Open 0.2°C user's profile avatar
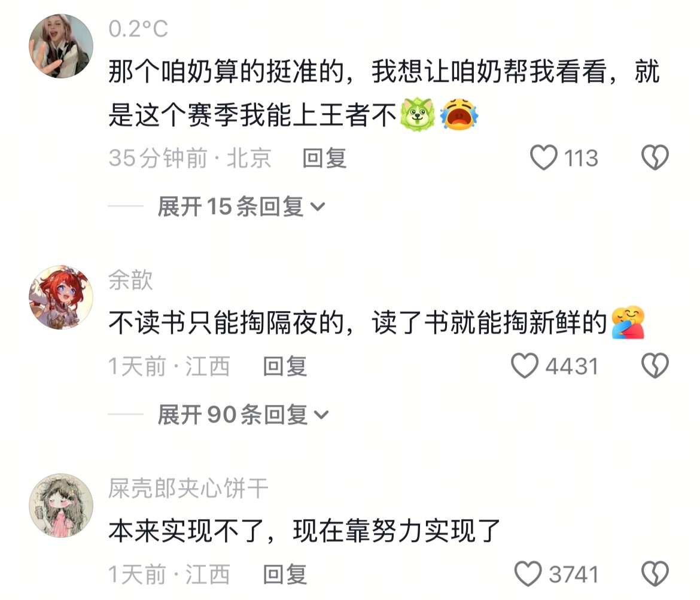 coord(61,46)
